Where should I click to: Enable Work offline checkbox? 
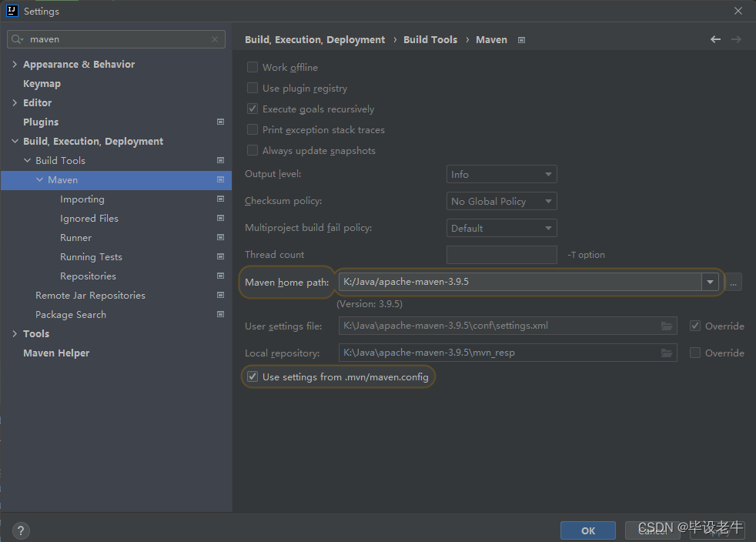coord(253,67)
